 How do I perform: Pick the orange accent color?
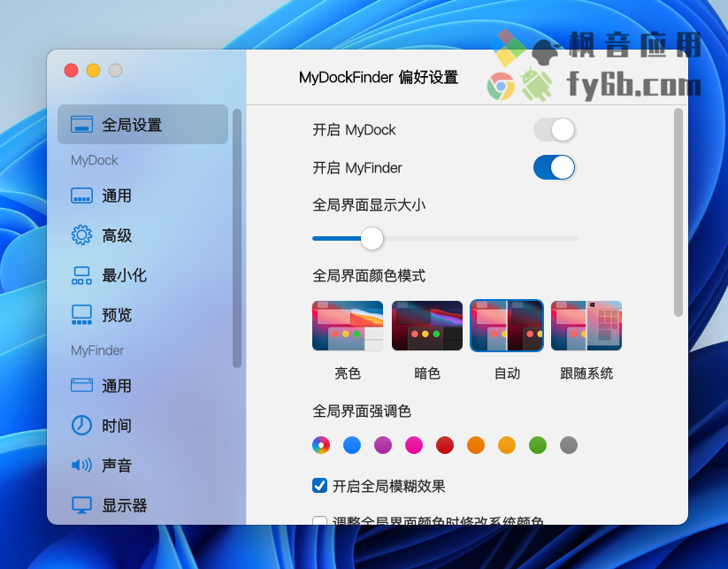(476, 445)
